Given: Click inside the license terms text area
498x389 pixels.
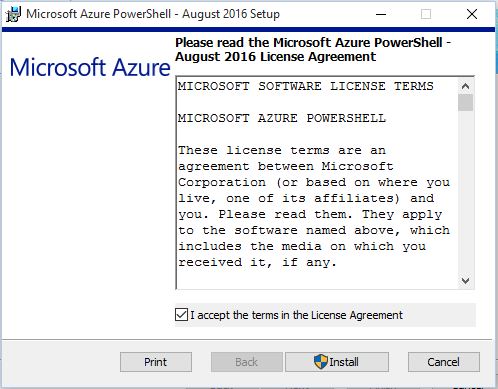Looking at the screenshot, I should (317, 183).
